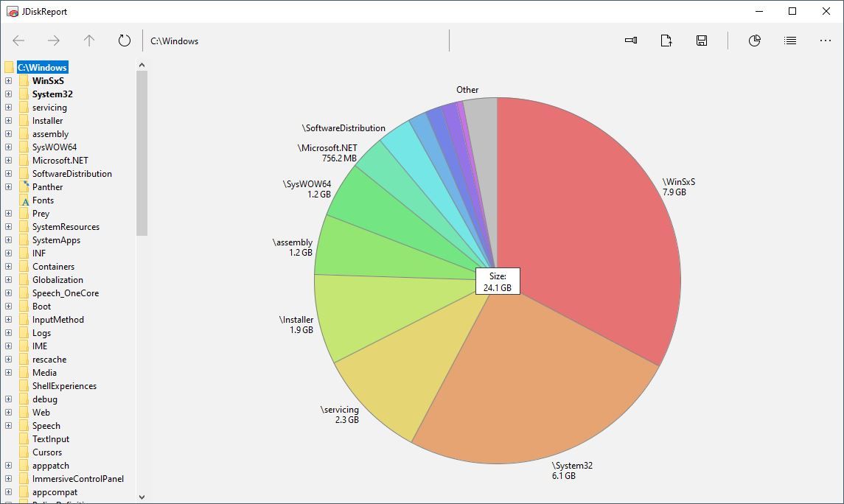Click the C:\Windows root tree item
Screen dimensions: 844x504
click(42, 67)
